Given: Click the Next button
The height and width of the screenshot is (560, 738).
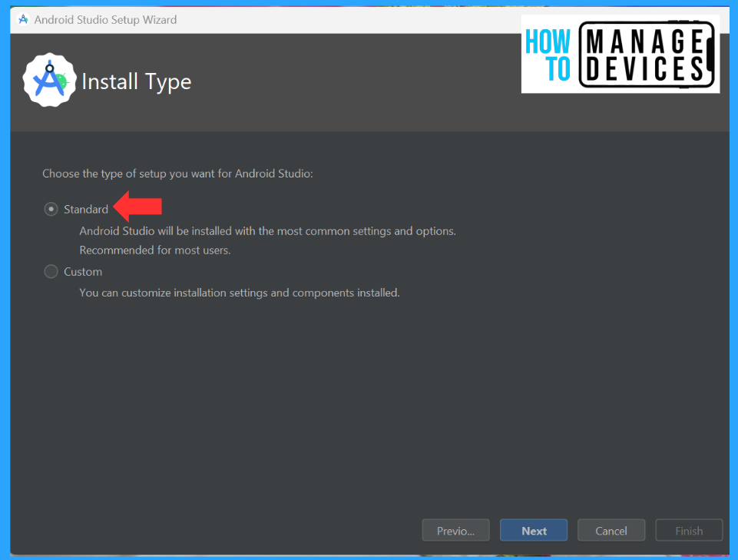Looking at the screenshot, I should (x=534, y=530).
